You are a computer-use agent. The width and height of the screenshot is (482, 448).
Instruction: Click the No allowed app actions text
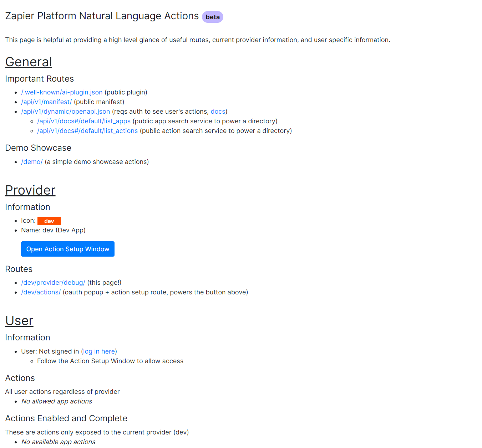[56, 401]
